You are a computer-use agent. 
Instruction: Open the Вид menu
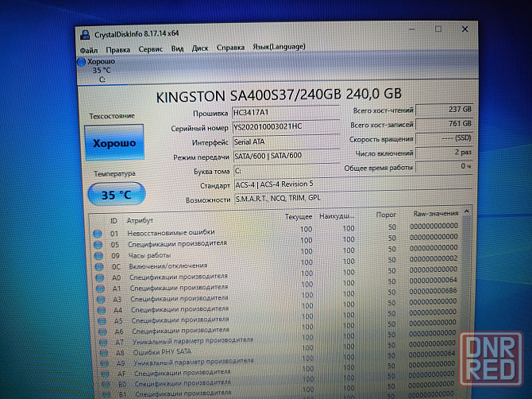click(177, 49)
